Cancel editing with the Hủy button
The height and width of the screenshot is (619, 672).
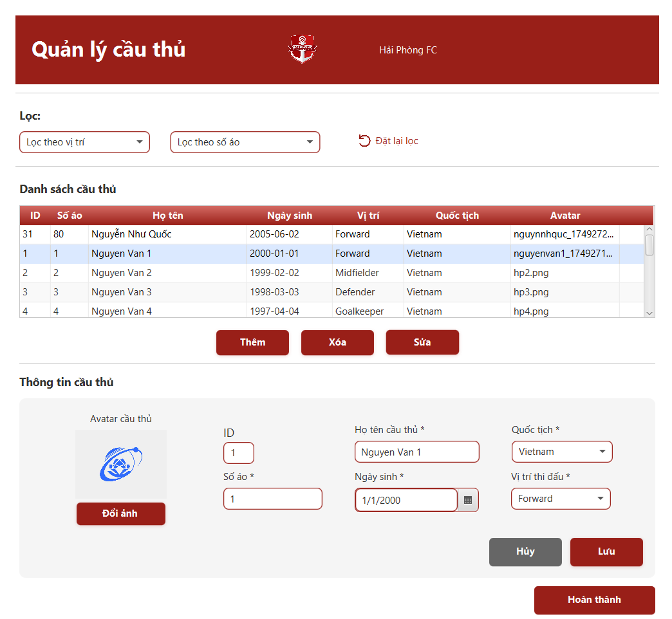click(x=525, y=551)
